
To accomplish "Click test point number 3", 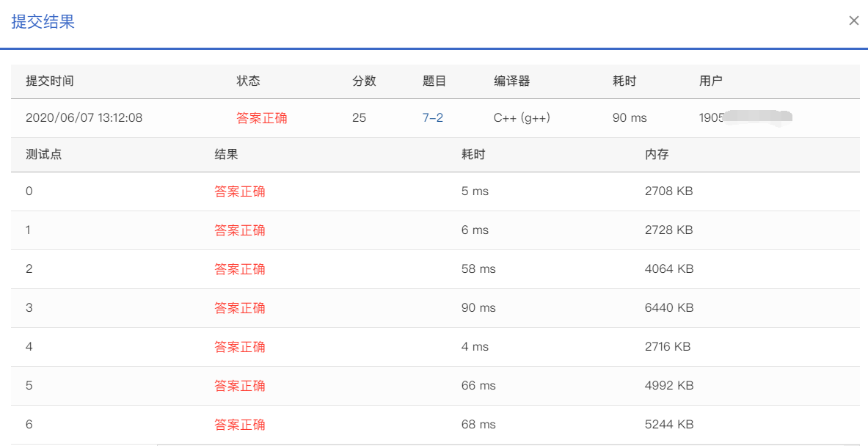I will tap(29, 307).
